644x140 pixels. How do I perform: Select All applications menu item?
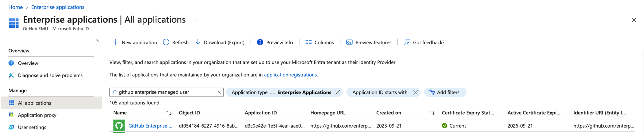point(51,103)
